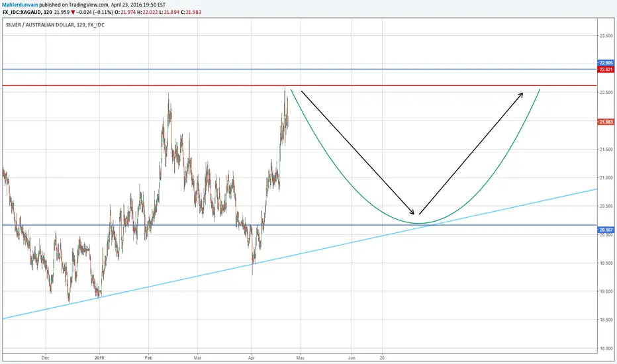Click the 23.500 price axis label
Image resolution: width=617 pixels, height=364 pixels.
[606, 36]
